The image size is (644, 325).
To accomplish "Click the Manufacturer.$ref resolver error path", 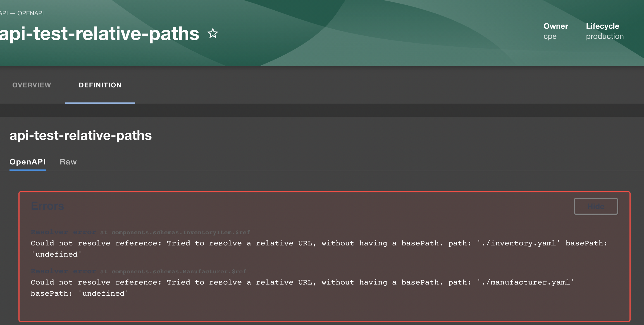I will click(x=179, y=271).
